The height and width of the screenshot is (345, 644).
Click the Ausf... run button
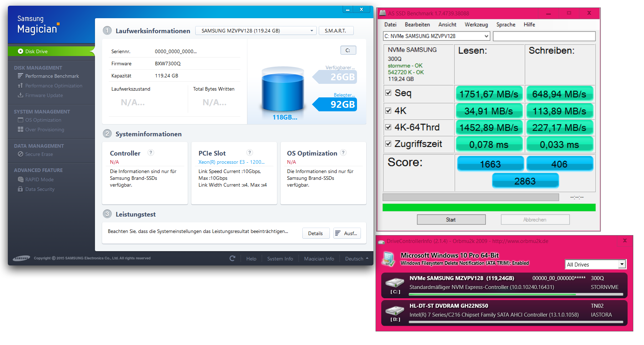tap(347, 233)
